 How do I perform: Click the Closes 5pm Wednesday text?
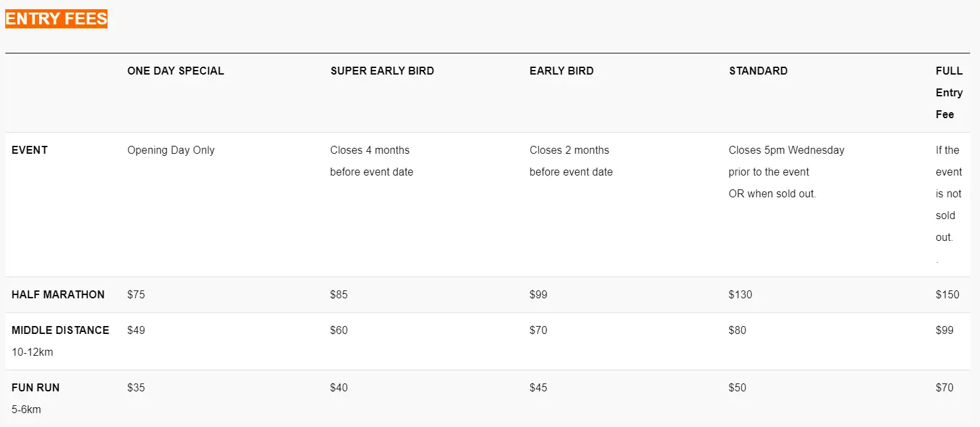coord(786,150)
